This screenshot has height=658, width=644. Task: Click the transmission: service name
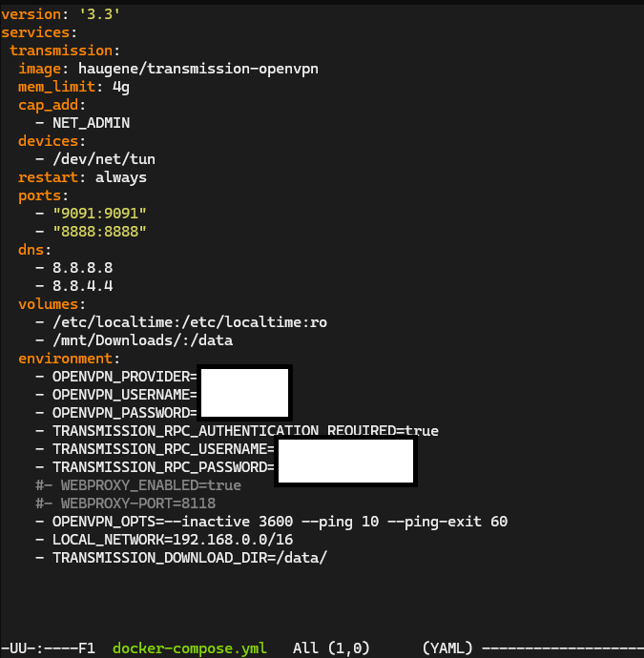(65, 51)
